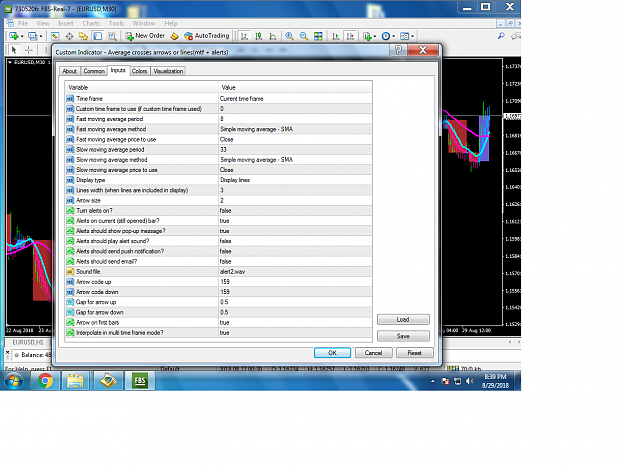This screenshot has height=468, width=625.
Task: Open the FBS app from the taskbar
Action: [140, 381]
